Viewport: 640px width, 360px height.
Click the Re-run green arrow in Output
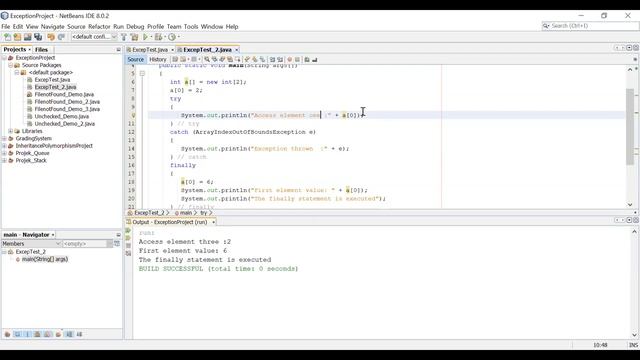tap(128, 231)
